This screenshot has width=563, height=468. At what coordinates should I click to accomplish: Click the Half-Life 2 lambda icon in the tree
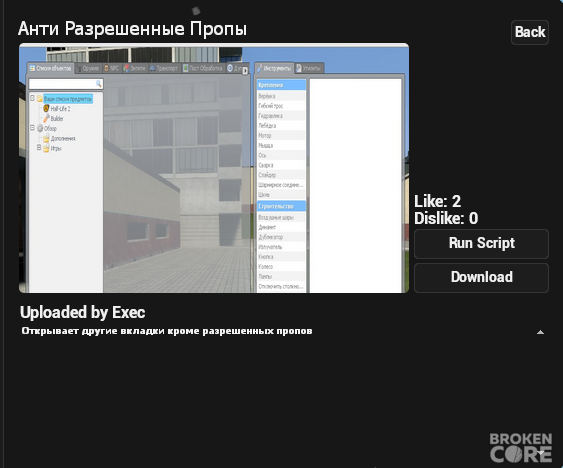pos(46,108)
